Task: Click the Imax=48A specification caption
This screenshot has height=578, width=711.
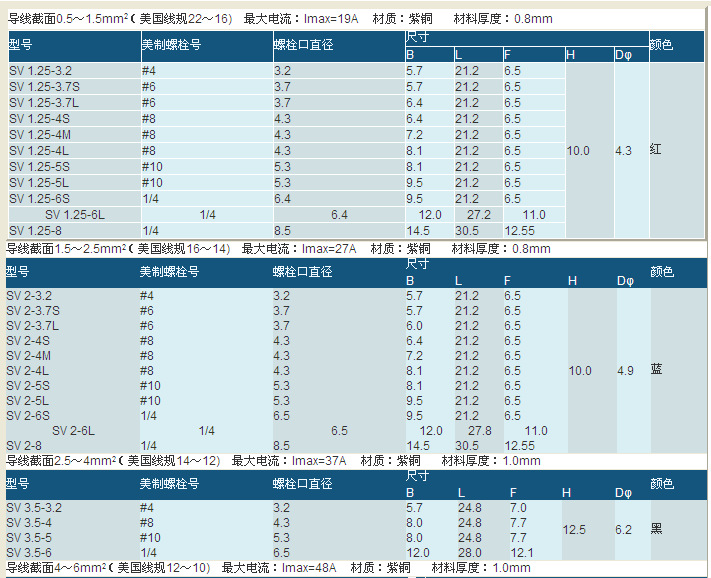Action: tap(308, 568)
